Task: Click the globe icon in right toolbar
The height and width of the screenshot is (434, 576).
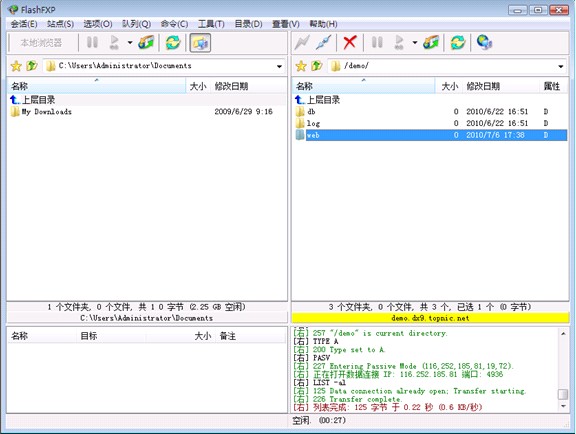Action: (x=484, y=43)
